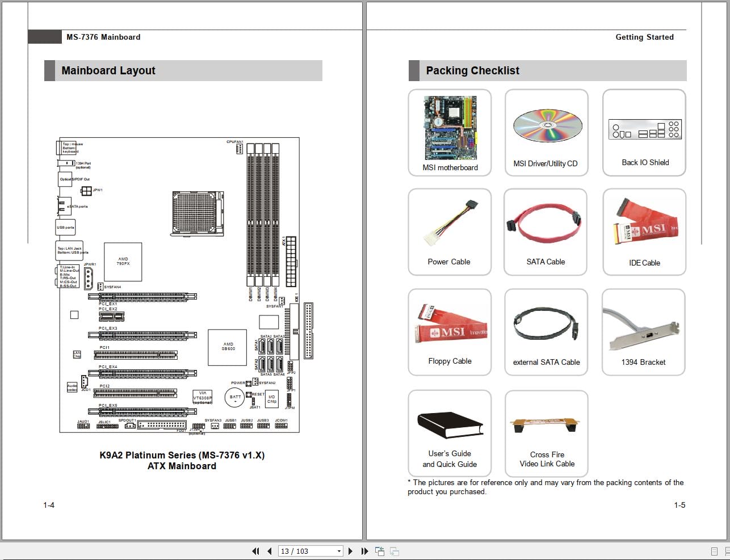This screenshot has width=730, height=560.
Task: Jump to the first page of the document
Action: pyautogui.click(x=256, y=551)
